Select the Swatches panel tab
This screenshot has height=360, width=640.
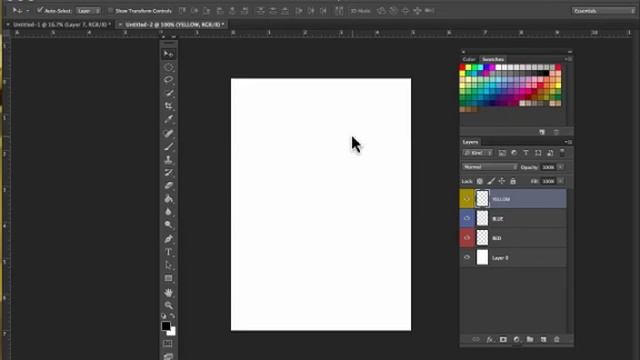(493, 59)
